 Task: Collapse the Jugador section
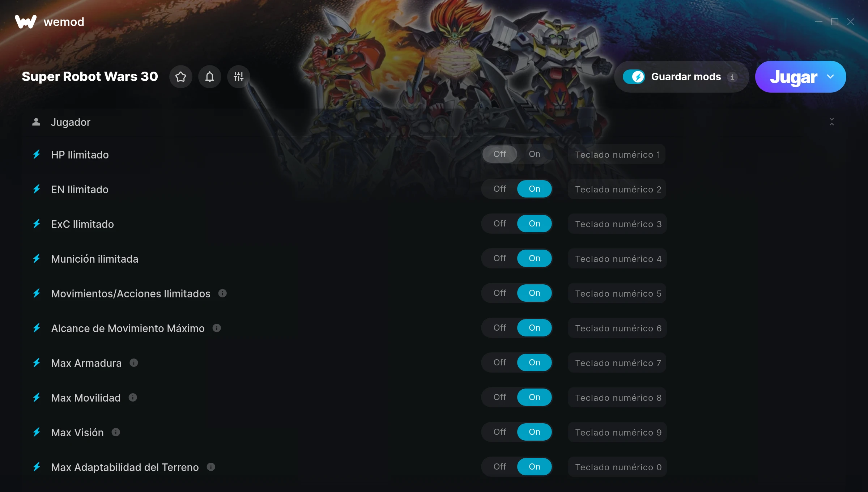[832, 122]
